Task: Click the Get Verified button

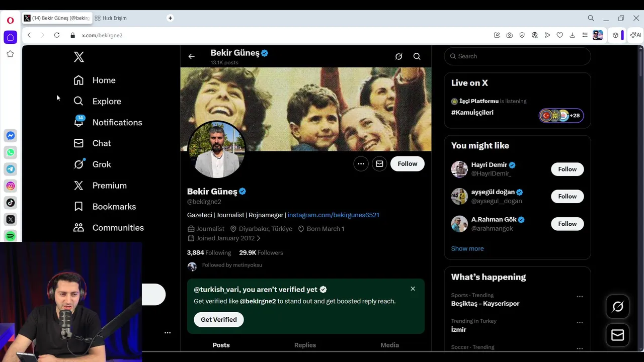Action: pyautogui.click(x=219, y=320)
